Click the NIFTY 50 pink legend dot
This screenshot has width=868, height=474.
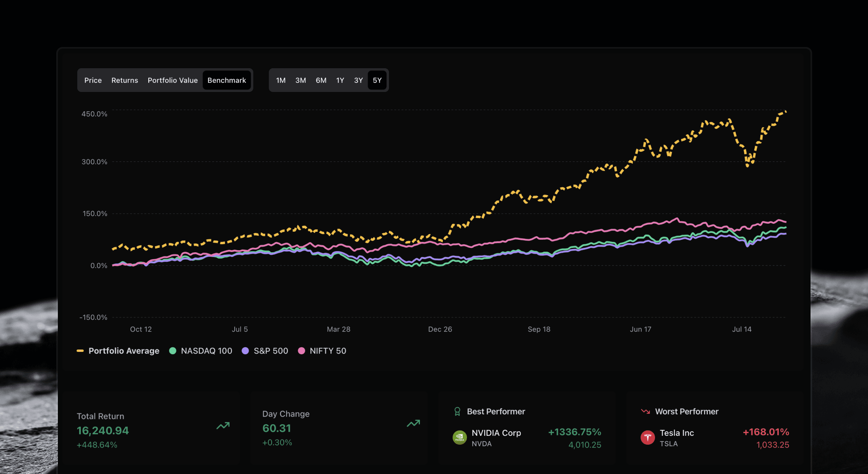coord(301,351)
